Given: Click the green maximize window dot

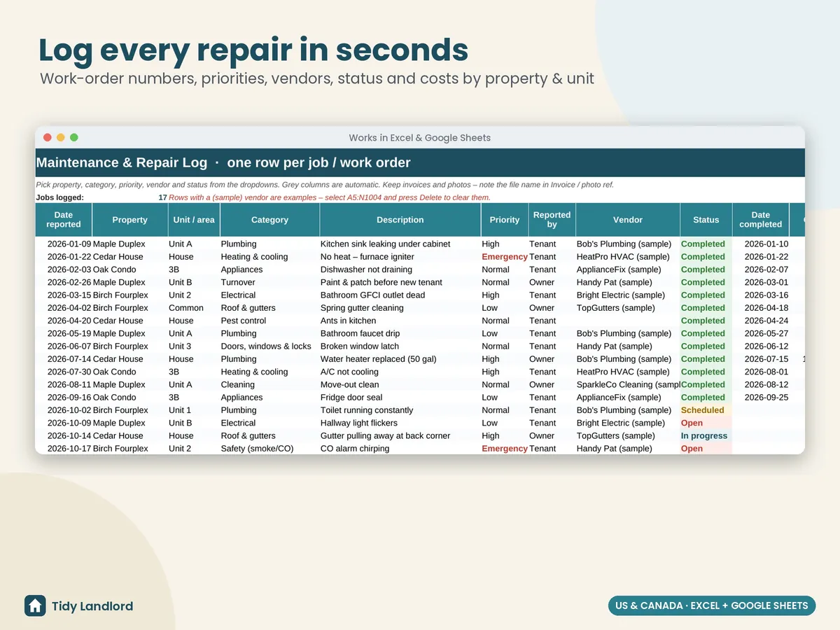Looking at the screenshot, I should point(74,138).
